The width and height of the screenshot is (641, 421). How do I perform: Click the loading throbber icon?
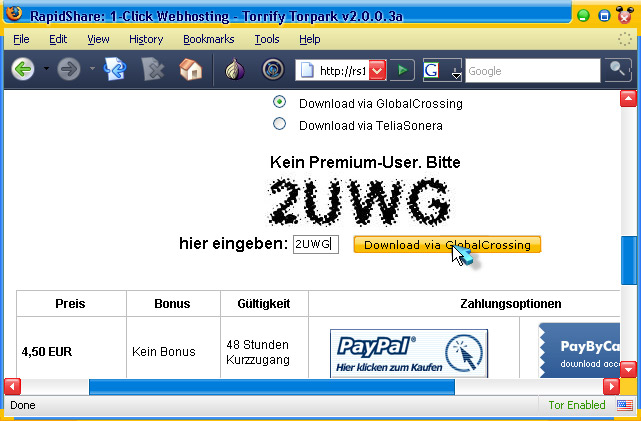(x=624, y=39)
